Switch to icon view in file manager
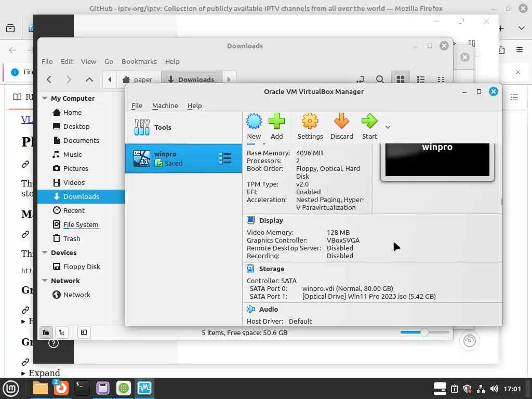 click(401, 79)
